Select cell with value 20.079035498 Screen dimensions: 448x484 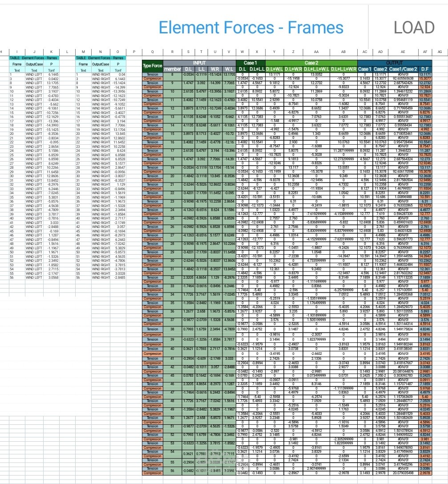[x=403, y=473]
